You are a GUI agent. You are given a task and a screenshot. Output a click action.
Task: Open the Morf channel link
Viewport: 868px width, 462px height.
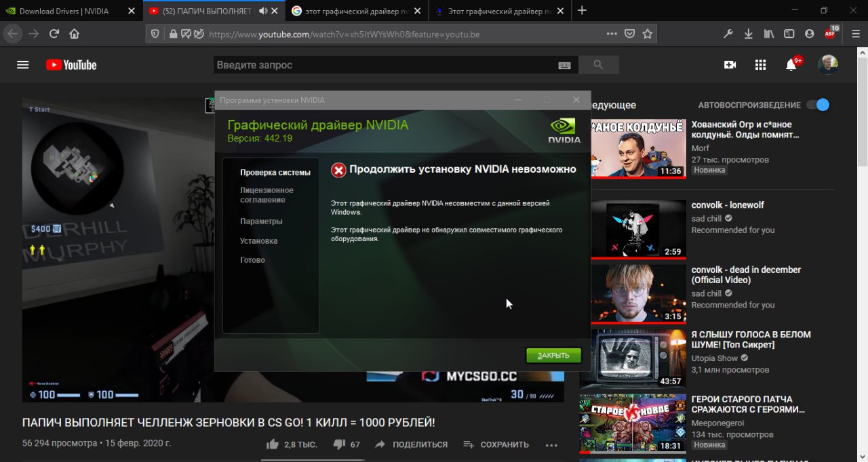point(700,148)
